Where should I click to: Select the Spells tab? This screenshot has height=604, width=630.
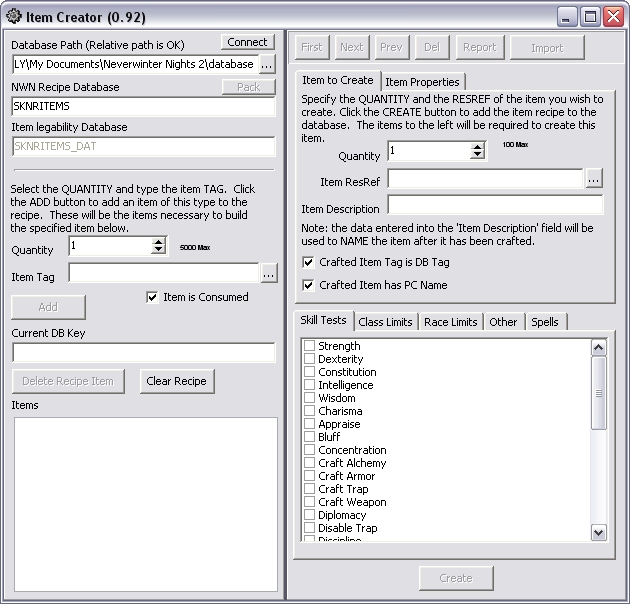click(545, 322)
